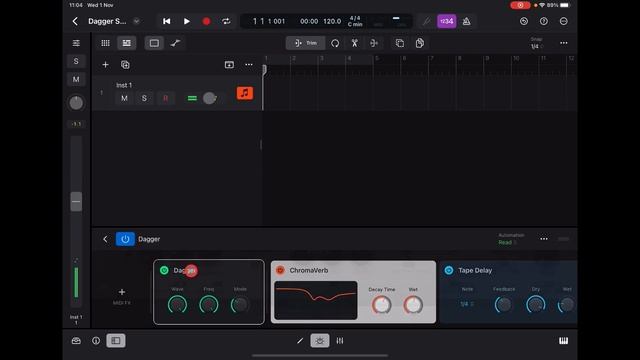Screen dimensions: 640x360
Task: Paste with the clipboard icon
Action: point(420,43)
